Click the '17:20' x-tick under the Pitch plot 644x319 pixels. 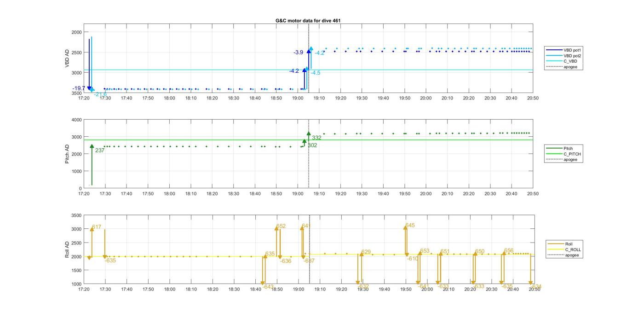(84, 194)
